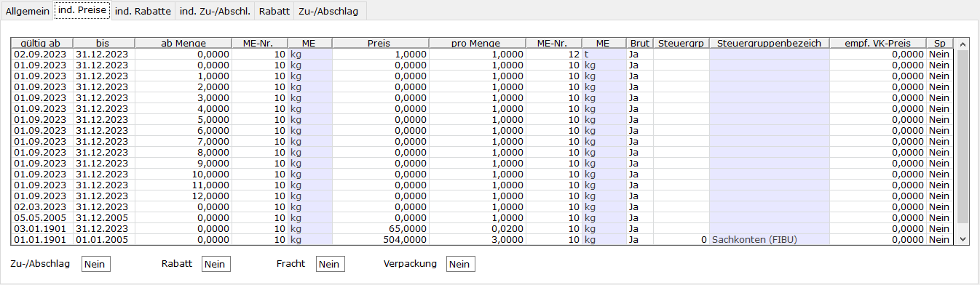
Task: Click the ab Menge value 10,0000
Action: [x=183, y=174]
